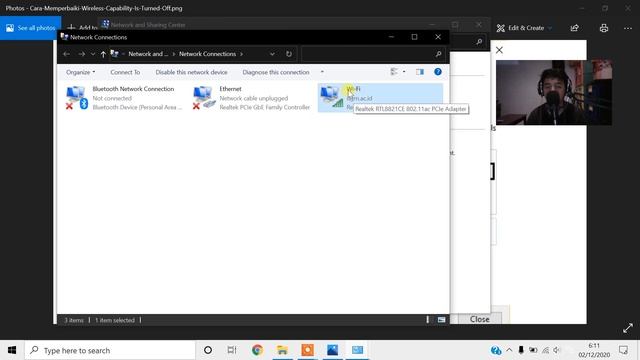This screenshot has width=640, height=360.
Task: Select the Wi-Fi adapter
Action: coord(380,98)
